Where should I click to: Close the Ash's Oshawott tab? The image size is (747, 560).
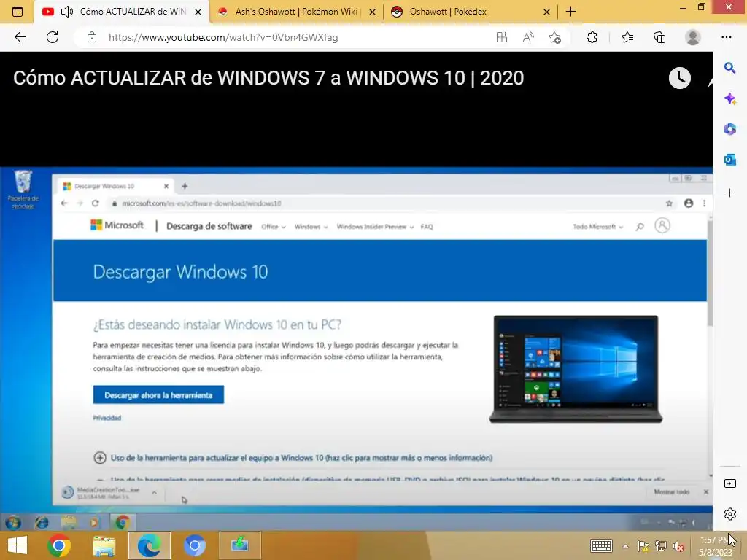point(373,12)
